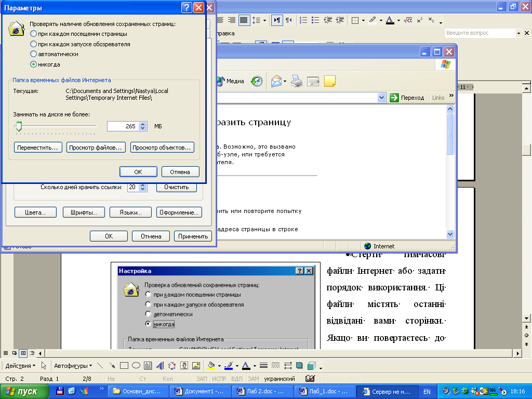The width and height of the screenshot is (532, 399).
Task: Click the Mail envelope icon in Internet Explorer
Action: pyautogui.click(x=276, y=81)
